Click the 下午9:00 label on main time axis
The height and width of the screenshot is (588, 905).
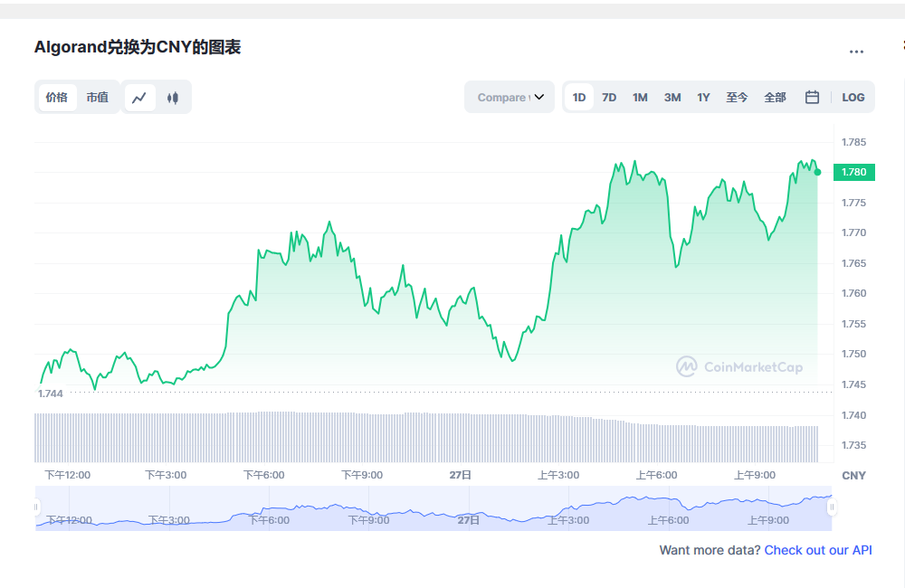pyautogui.click(x=362, y=475)
